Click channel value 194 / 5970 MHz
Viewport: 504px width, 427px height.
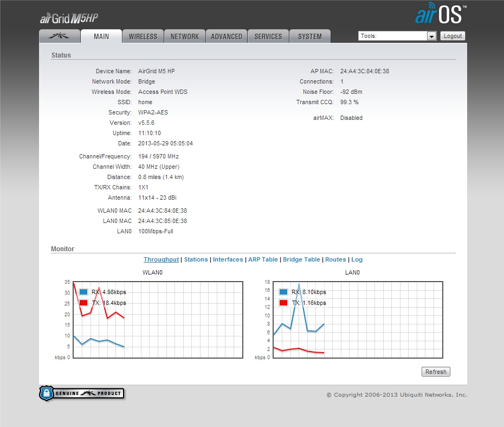pyautogui.click(x=158, y=156)
